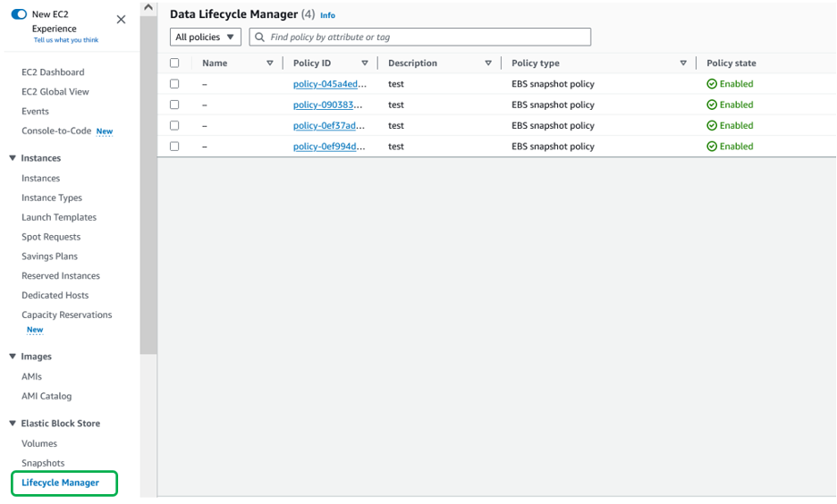The image size is (837, 504).
Task: Open the Data Lifecycle Manager Info link
Action: click(x=327, y=15)
